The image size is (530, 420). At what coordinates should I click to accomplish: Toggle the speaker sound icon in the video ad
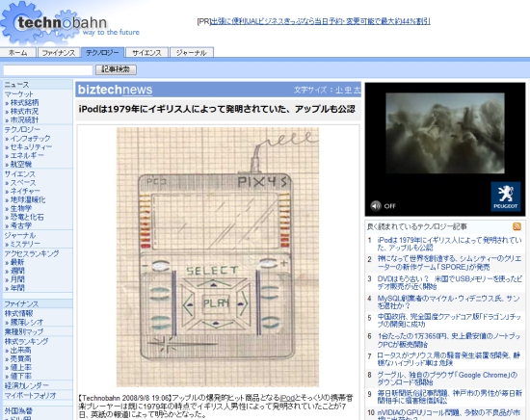click(x=376, y=206)
